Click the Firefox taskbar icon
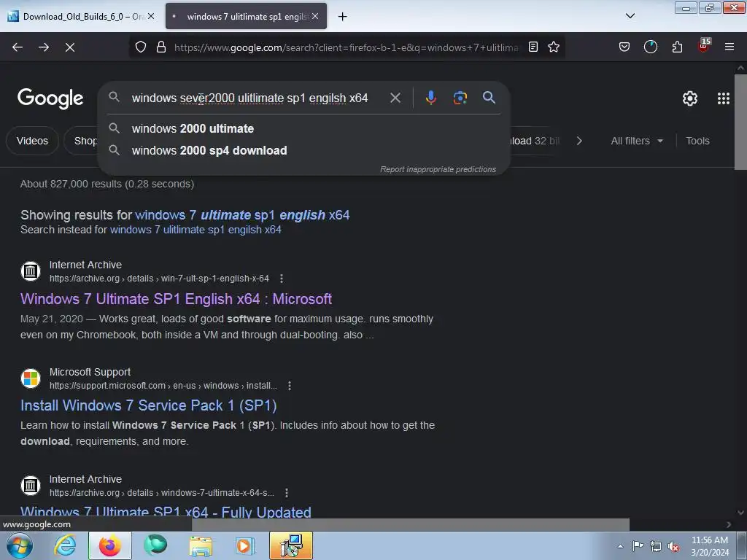 point(109,545)
